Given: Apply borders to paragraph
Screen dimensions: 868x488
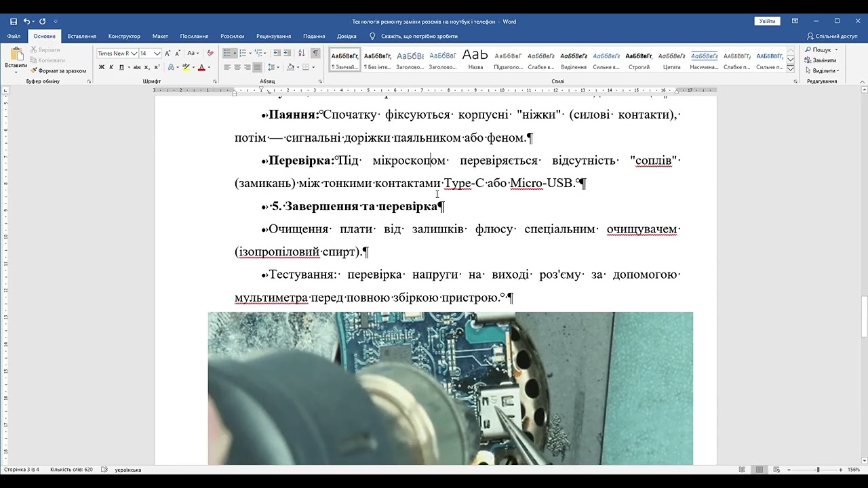Looking at the screenshot, I should [306, 67].
